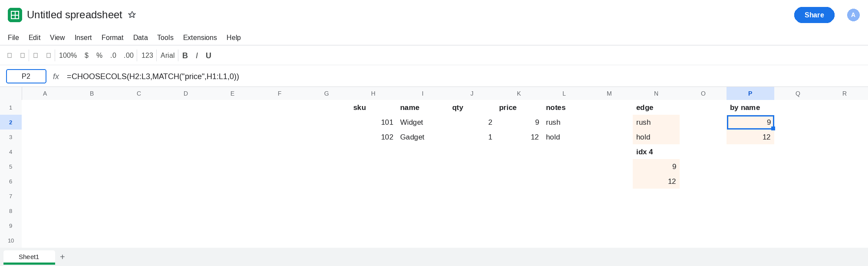
Task: Open the Tools menu
Action: coord(165,37)
